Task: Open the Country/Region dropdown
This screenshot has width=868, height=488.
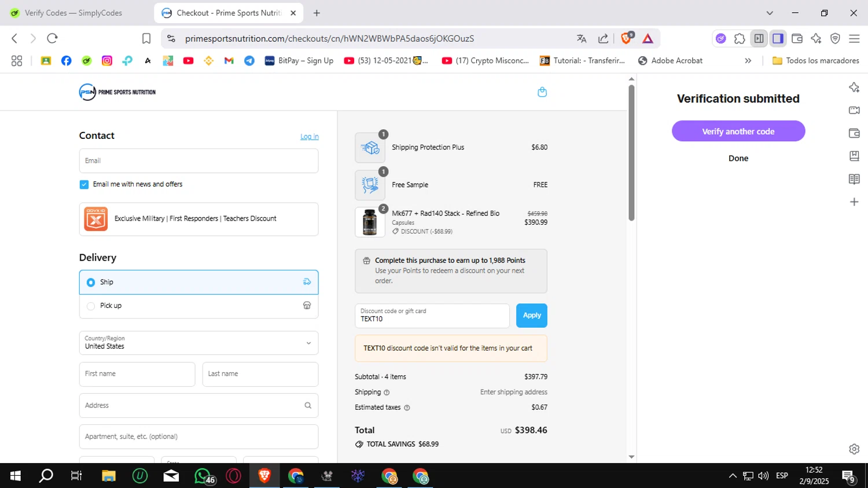Action: click(198, 343)
